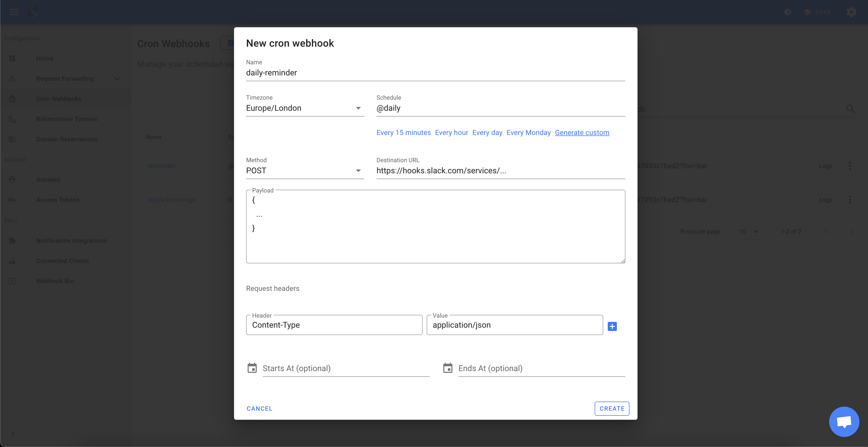The height and width of the screenshot is (447, 868).
Task: Open the Generate custom schedule link
Action: [x=582, y=132]
